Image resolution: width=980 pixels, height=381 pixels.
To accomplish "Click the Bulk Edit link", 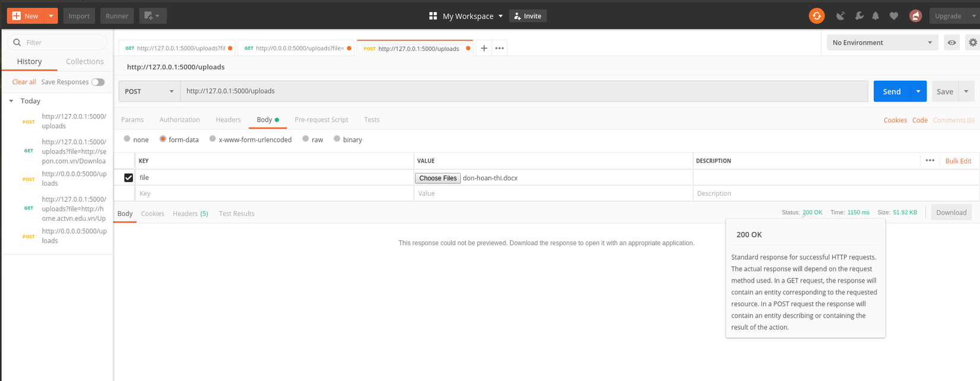I will click(958, 161).
